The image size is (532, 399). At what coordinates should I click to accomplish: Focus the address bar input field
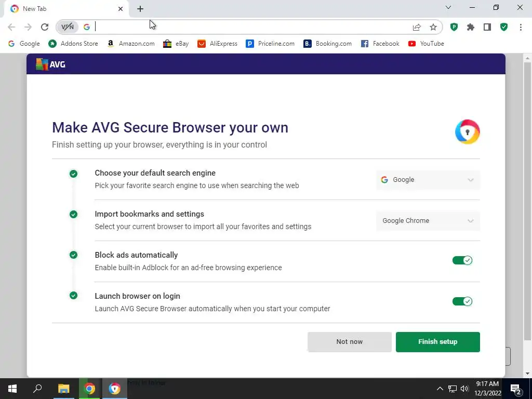click(x=249, y=27)
